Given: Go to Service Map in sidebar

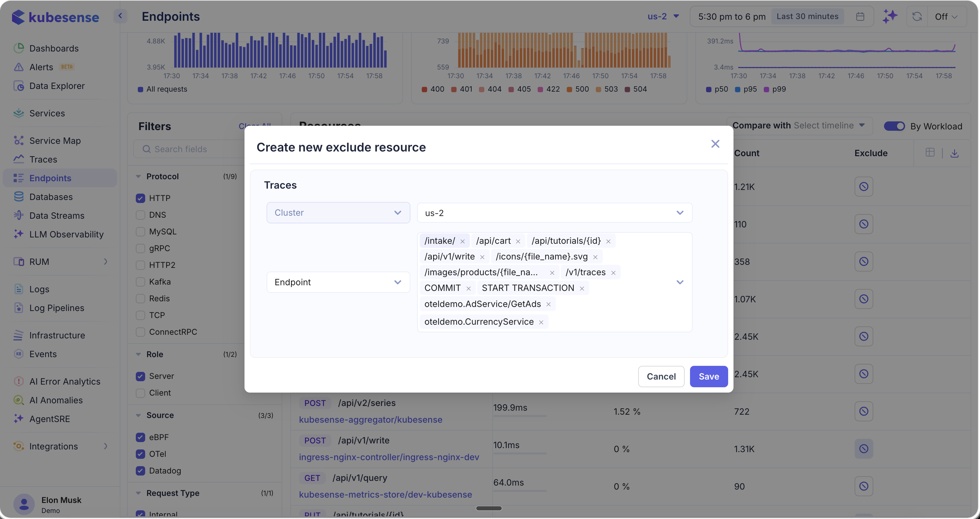Looking at the screenshot, I should pyautogui.click(x=55, y=141).
